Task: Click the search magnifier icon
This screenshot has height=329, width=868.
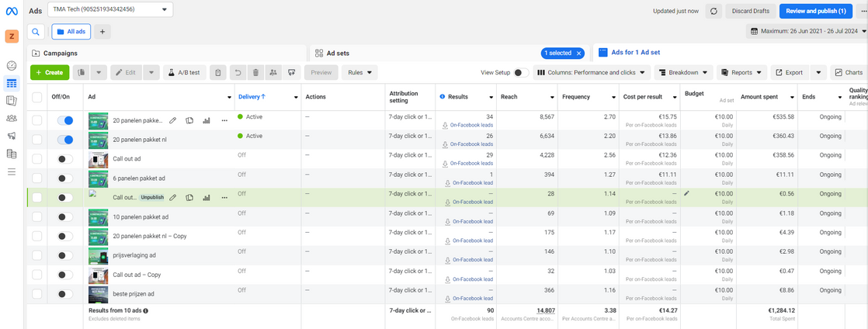Action: [x=36, y=32]
